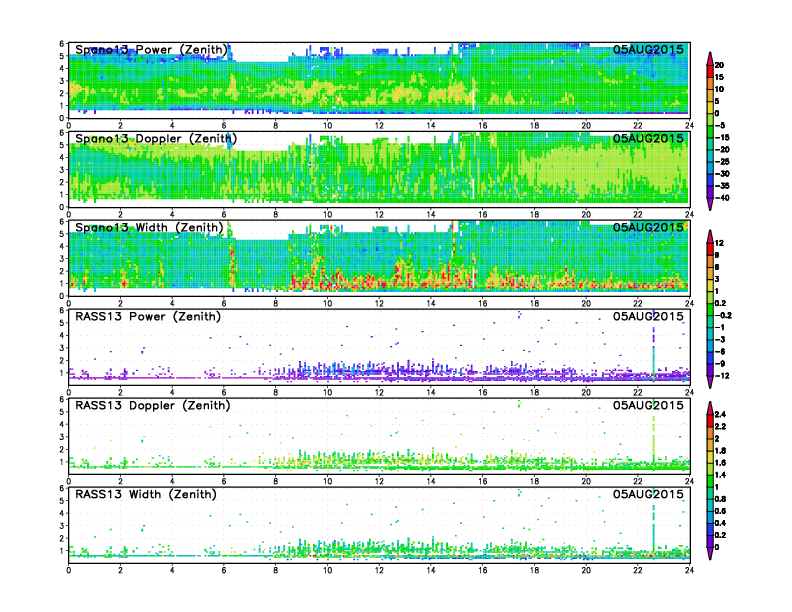Viewport: 792px width, 612px height.
Task: Click the 'RASS13 Doppler (Zenith)' panel title
Action: 153,405
